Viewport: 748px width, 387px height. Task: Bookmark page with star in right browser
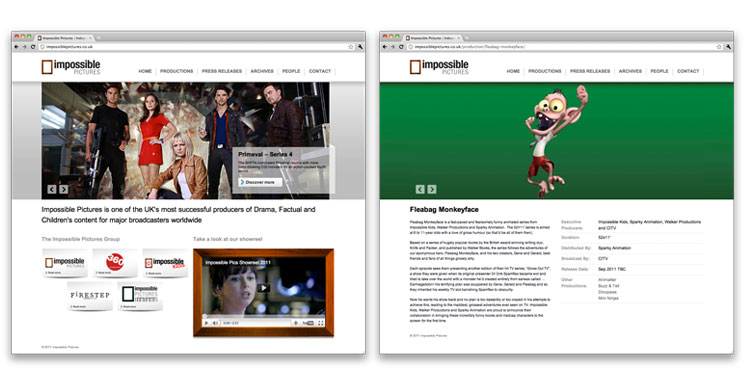point(719,47)
